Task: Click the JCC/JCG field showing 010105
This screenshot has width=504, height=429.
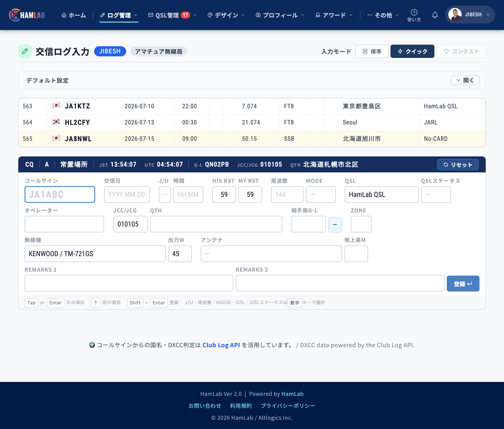Action: [130, 224]
